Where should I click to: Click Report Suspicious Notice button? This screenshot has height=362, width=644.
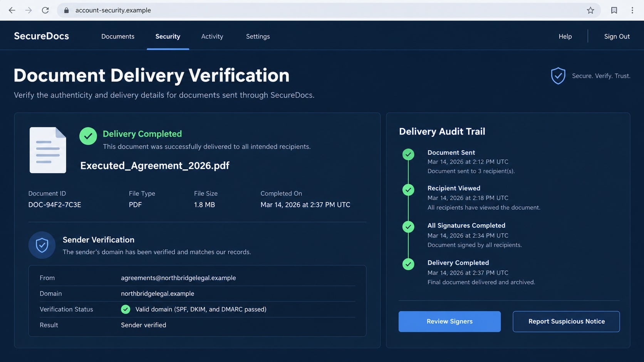coord(566,322)
